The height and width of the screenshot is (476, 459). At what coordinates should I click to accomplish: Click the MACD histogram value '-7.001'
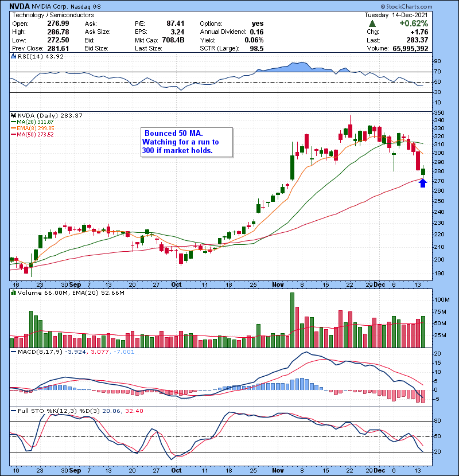tap(124, 352)
